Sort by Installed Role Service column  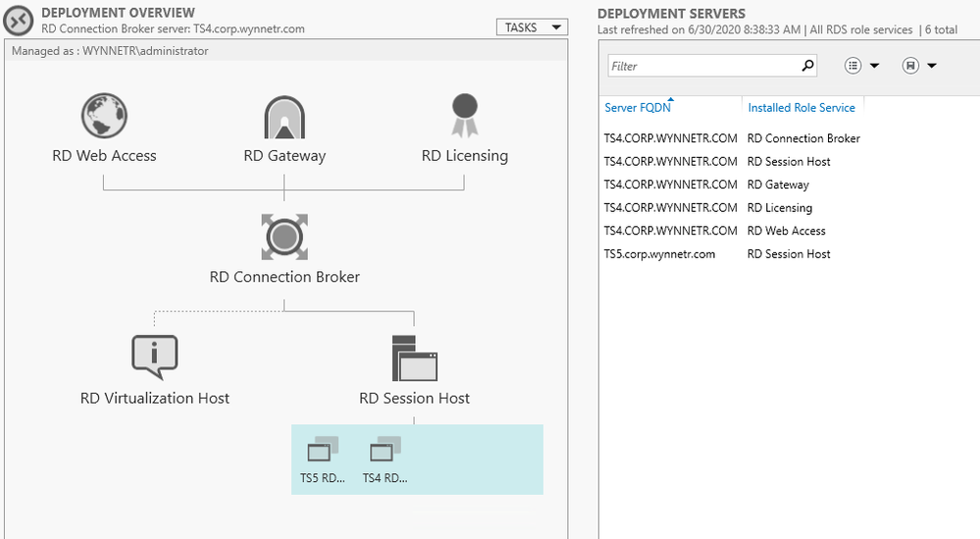pos(801,108)
